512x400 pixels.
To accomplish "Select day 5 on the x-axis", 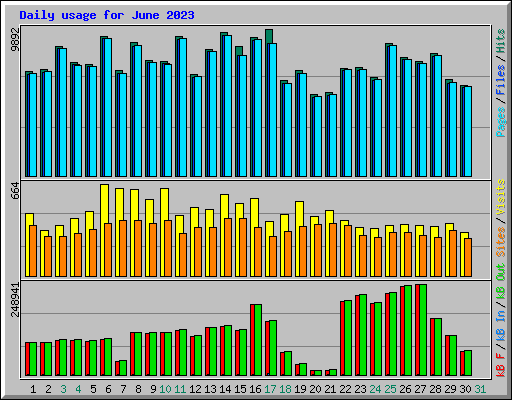I will pos(93,389).
